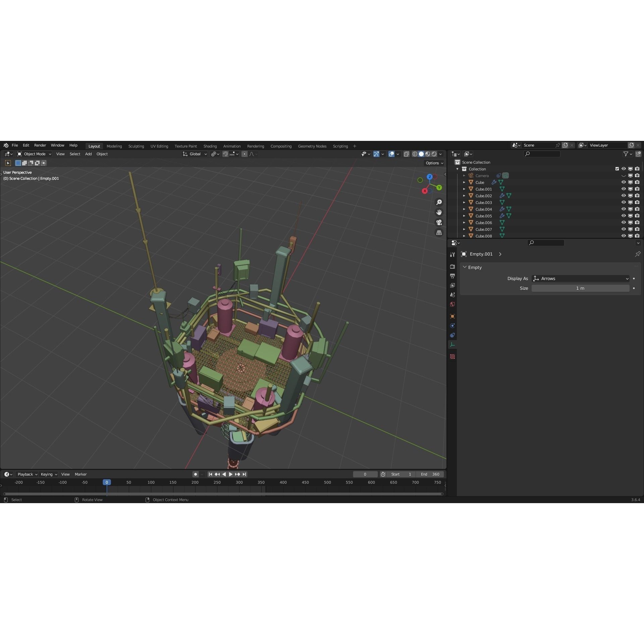The height and width of the screenshot is (644, 644).
Task: Click the Options button in viewport
Action: pyautogui.click(x=434, y=163)
